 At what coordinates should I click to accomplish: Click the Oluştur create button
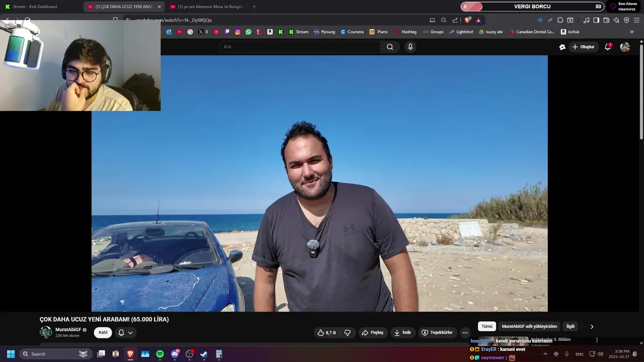[583, 47]
